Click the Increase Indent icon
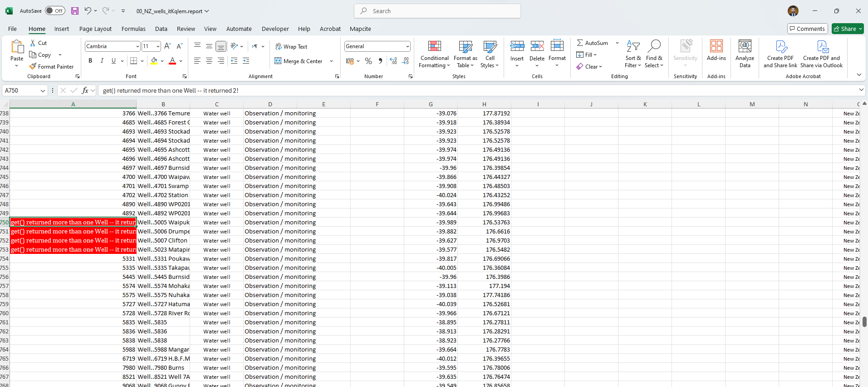 (246, 61)
